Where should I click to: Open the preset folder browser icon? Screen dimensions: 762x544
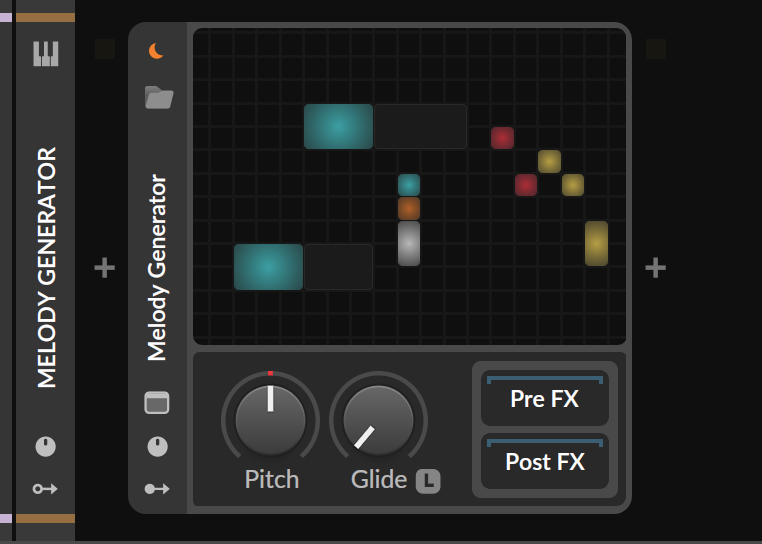point(159,97)
